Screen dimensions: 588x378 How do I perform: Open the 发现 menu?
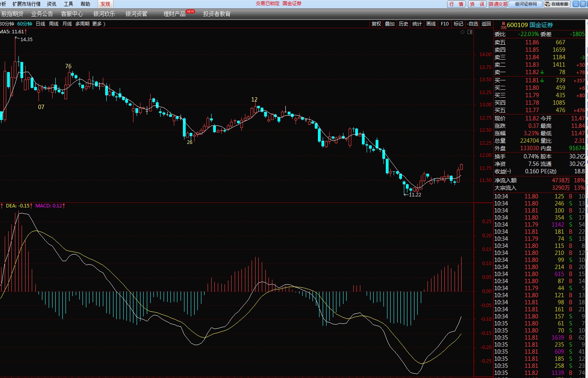tap(105, 4)
